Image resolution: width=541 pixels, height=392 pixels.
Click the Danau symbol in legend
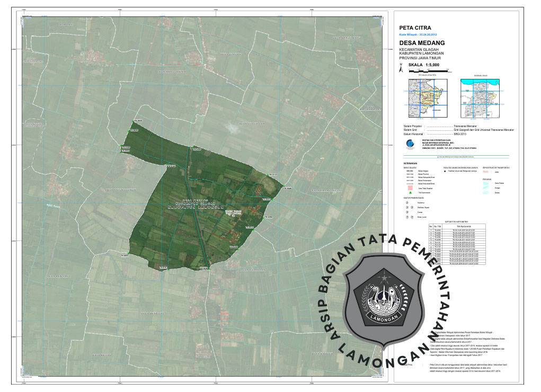(485, 192)
